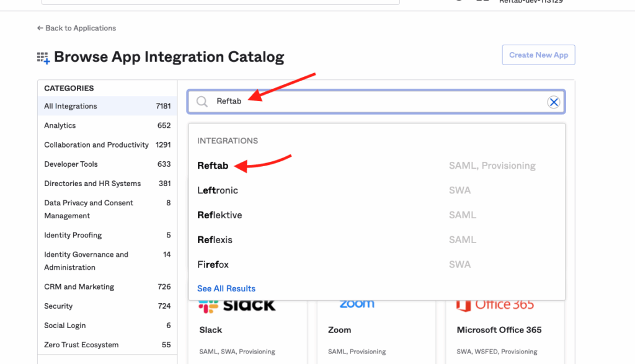
Task: Choose Reflektive from the search suggestions
Action: tap(219, 215)
